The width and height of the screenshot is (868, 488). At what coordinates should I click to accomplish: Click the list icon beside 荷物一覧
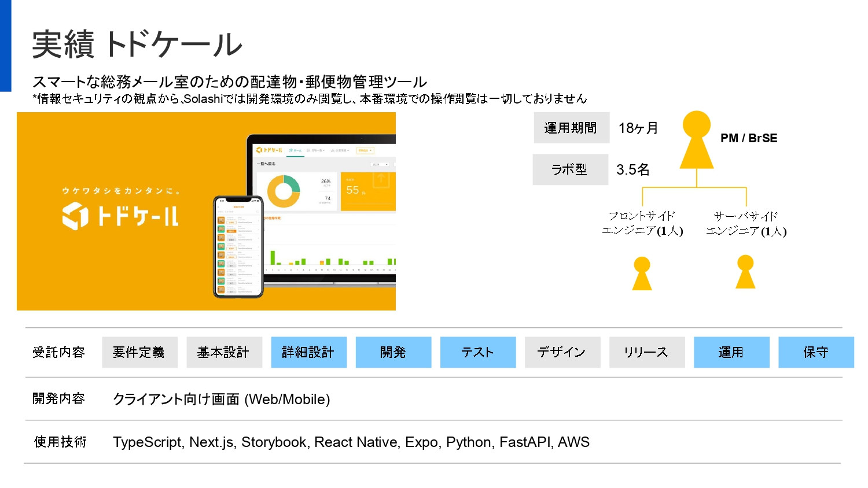click(308, 150)
